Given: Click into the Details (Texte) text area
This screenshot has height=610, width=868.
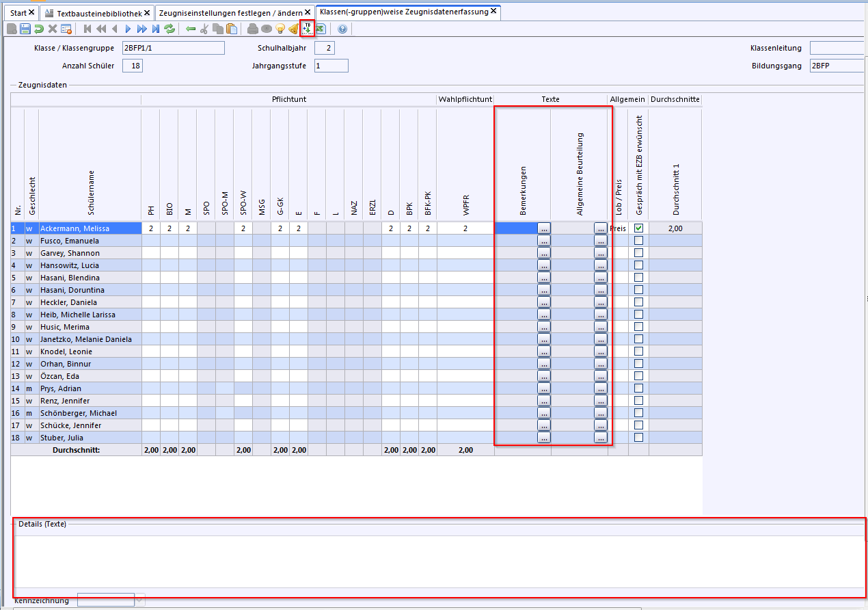Looking at the screenshot, I should click(437, 561).
